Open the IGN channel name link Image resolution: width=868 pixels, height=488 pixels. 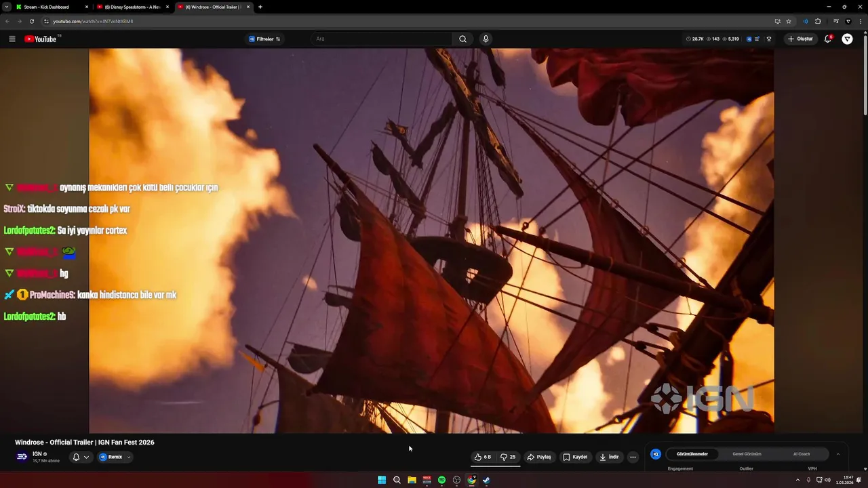point(37,454)
